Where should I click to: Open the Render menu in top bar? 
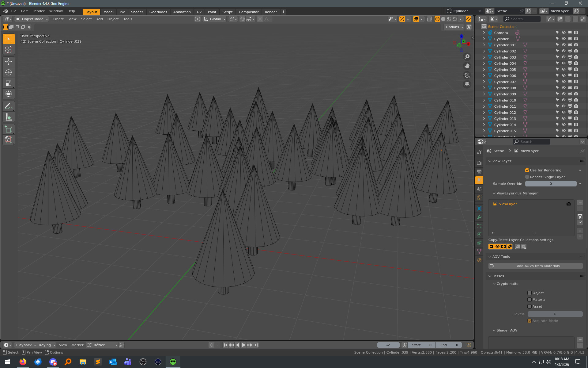point(38,11)
